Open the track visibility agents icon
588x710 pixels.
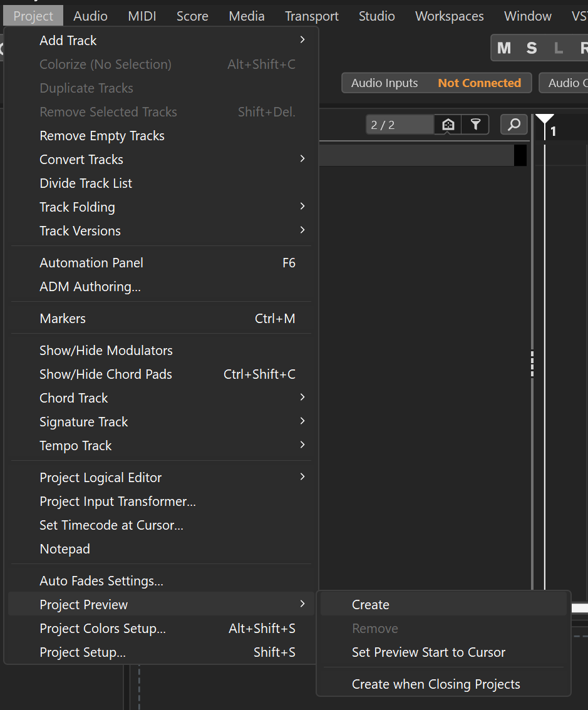(x=448, y=125)
